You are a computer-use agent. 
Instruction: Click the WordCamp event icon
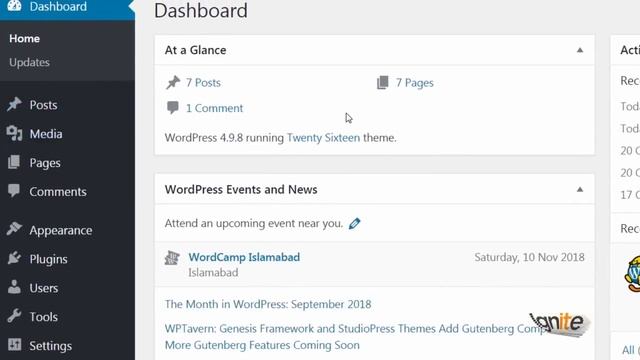172,258
